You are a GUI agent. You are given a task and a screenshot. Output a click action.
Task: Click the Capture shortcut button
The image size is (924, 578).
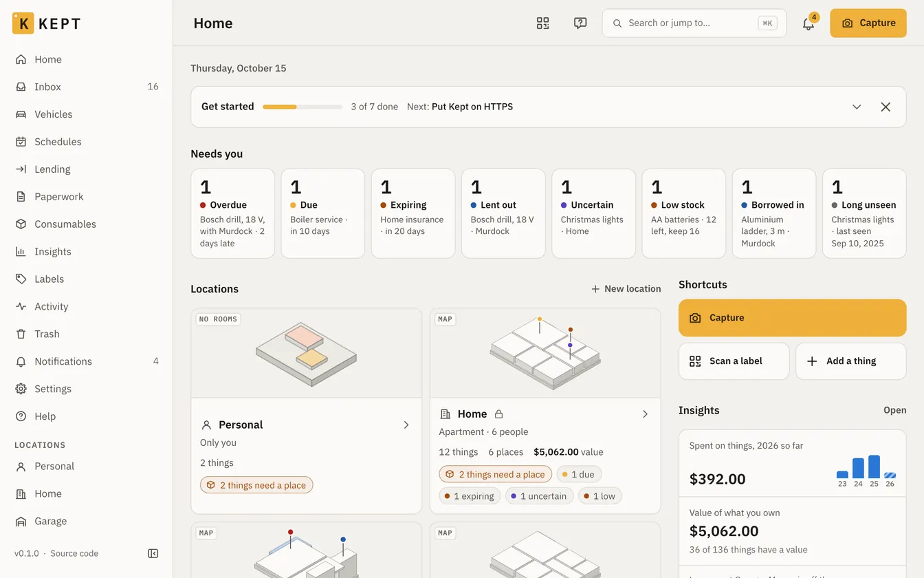(792, 318)
